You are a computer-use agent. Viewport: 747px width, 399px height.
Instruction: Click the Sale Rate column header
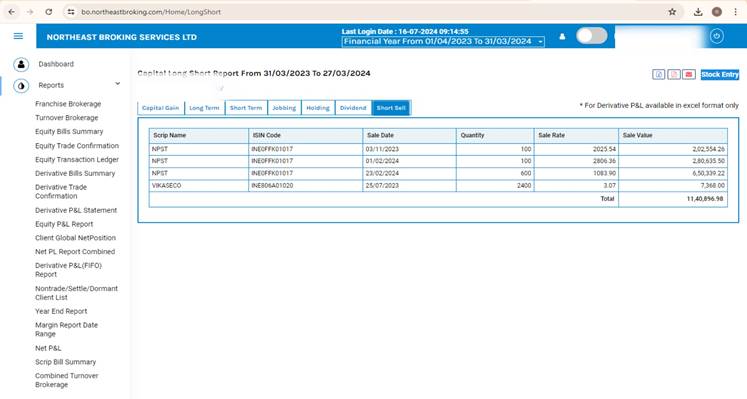576,135
